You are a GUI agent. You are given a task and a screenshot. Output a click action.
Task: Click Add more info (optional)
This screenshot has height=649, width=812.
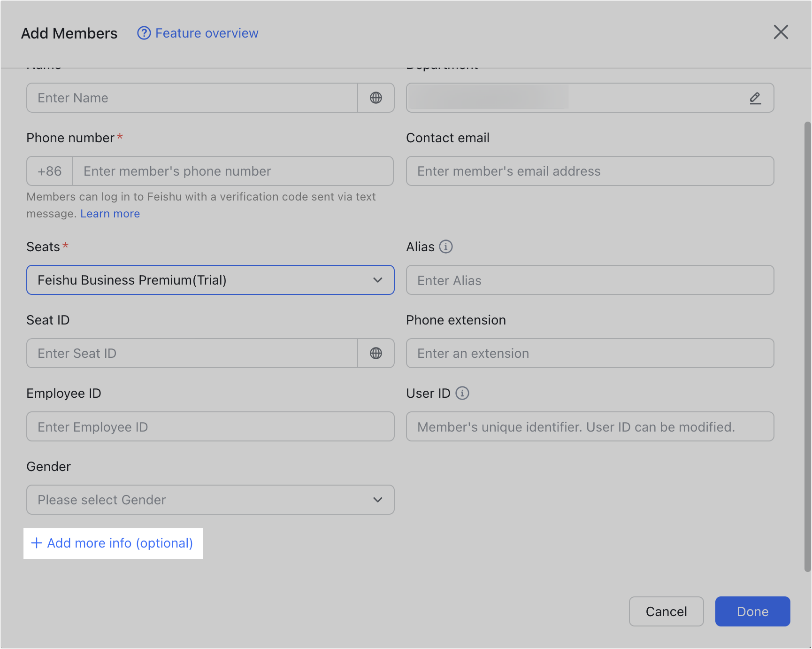click(113, 543)
